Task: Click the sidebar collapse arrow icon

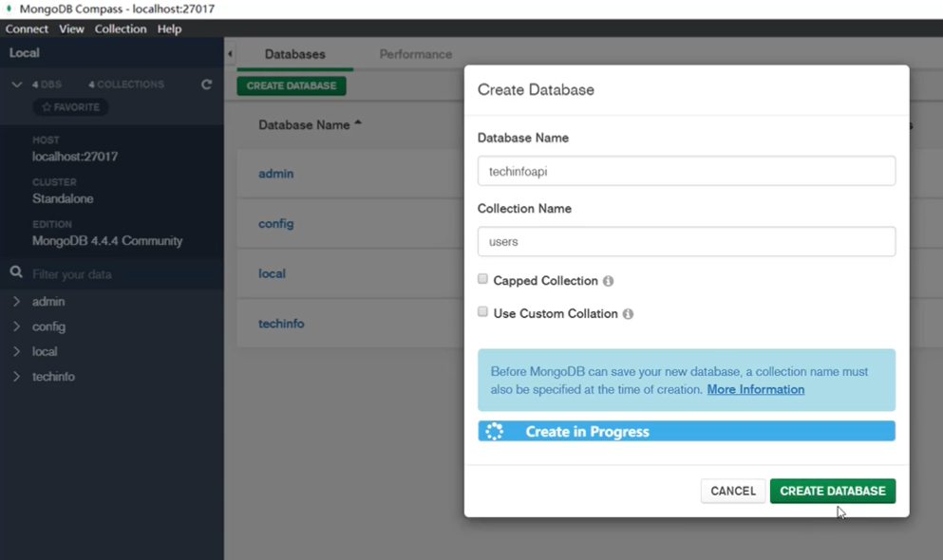Action: 230,54
